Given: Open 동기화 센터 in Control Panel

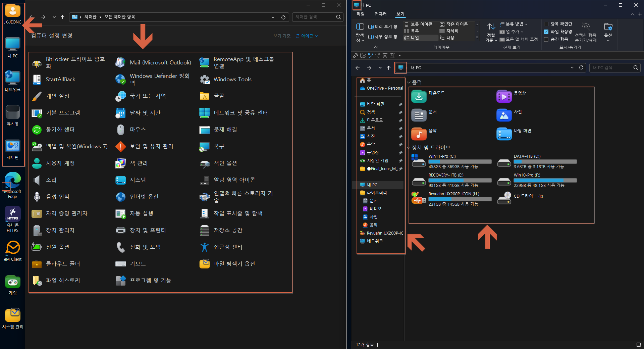Looking at the screenshot, I should (53, 130).
